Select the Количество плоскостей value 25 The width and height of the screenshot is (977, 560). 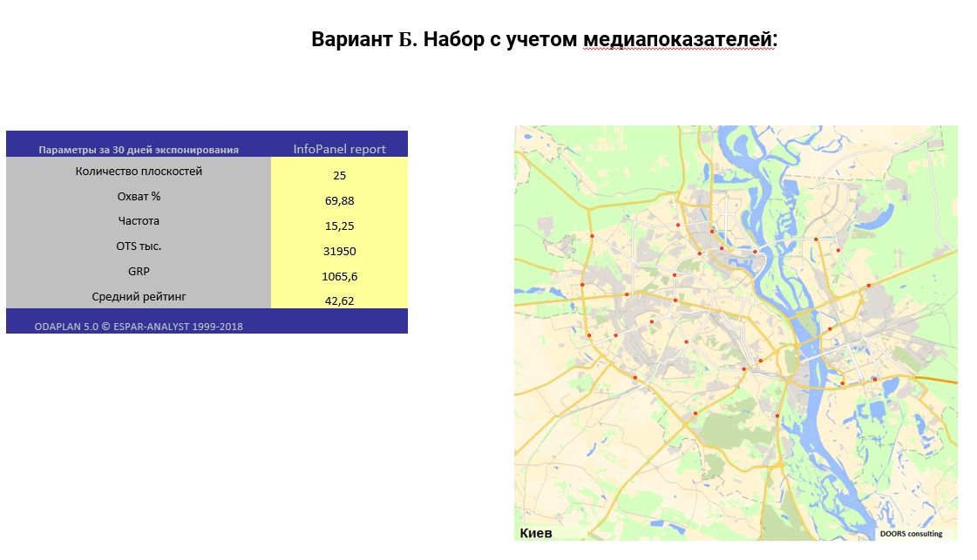pyautogui.click(x=340, y=175)
